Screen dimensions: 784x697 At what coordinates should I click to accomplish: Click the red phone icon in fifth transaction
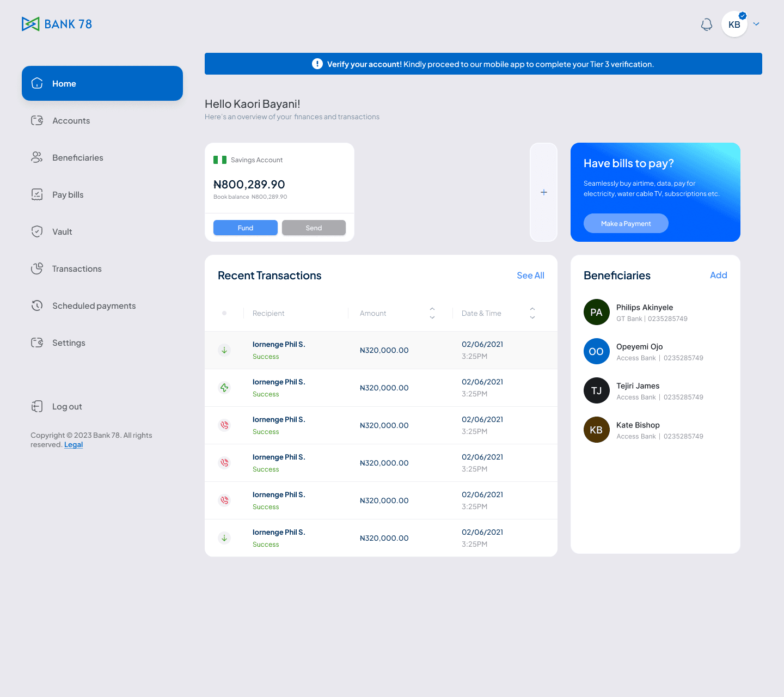pos(224,500)
